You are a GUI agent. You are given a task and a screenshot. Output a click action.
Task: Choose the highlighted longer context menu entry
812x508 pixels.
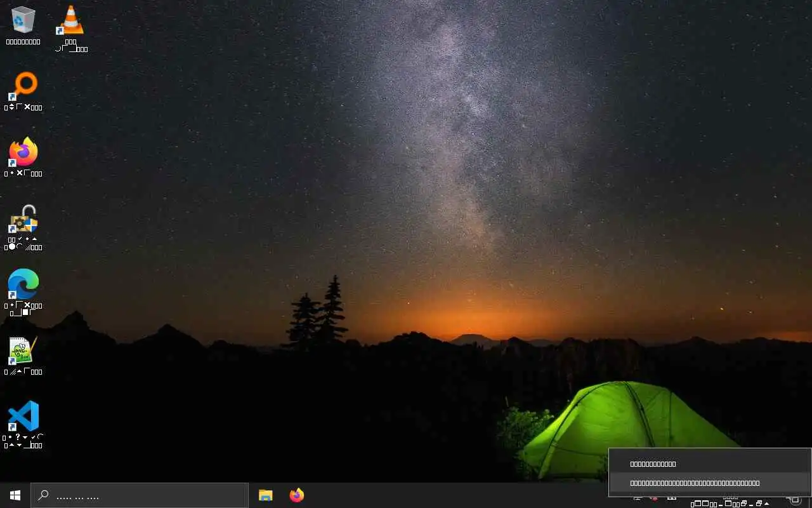point(709,483)
